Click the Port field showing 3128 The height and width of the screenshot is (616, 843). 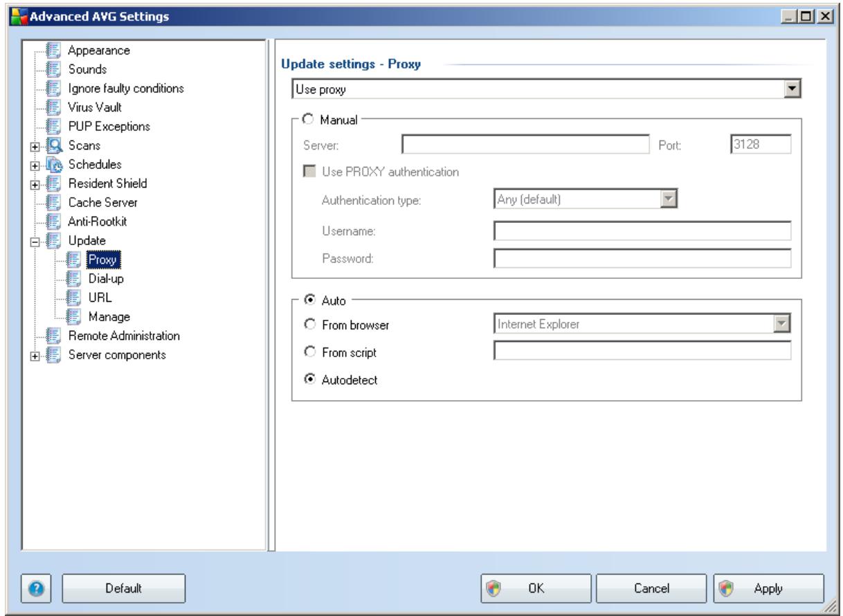[761, 143]
